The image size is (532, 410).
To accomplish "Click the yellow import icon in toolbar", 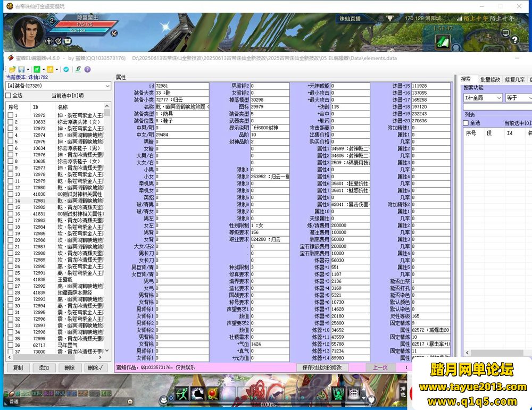I will [50, 69].
